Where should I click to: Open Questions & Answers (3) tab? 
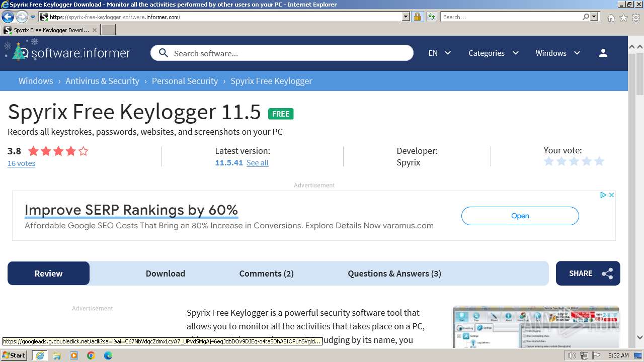tap(394, 274)
